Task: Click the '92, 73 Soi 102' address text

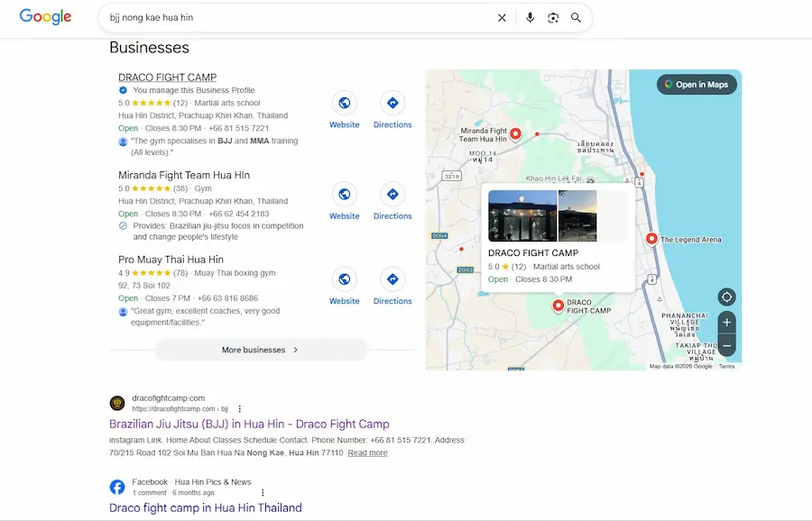Action: click(x=144, y=286)
